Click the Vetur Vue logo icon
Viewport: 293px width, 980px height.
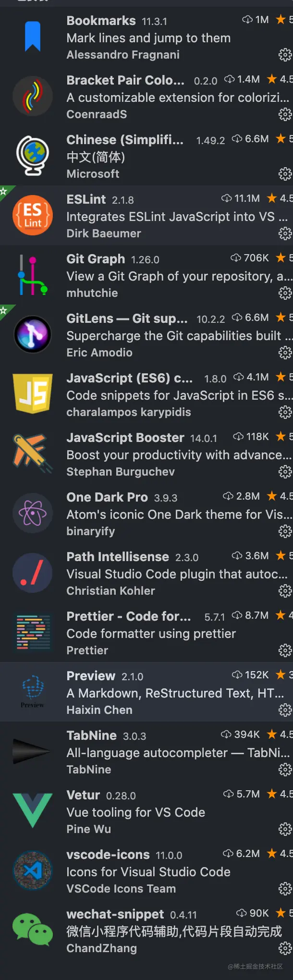coord(33,811)
